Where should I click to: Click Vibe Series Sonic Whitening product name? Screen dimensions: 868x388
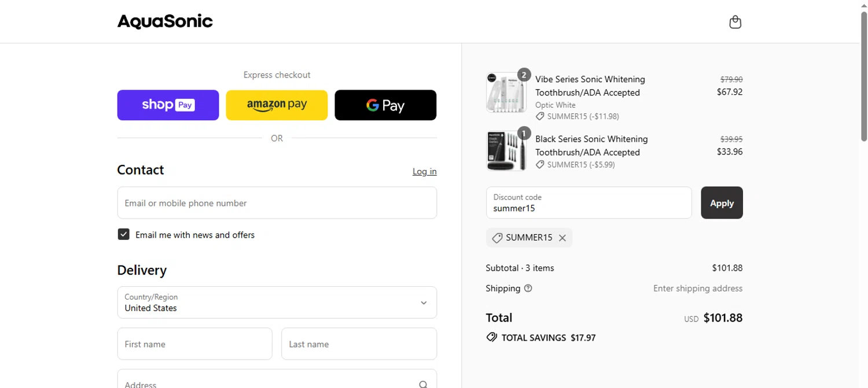590,86
